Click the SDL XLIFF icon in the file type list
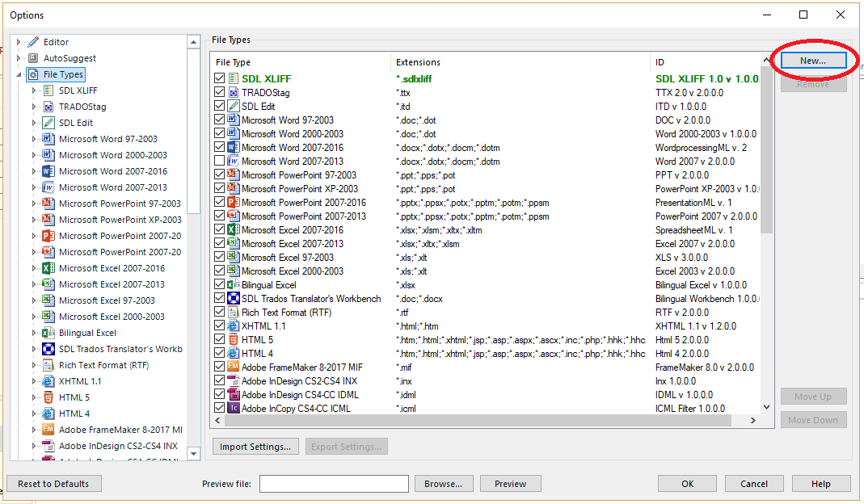The height and width of the screenshot is (504, 864). (233, 79)
